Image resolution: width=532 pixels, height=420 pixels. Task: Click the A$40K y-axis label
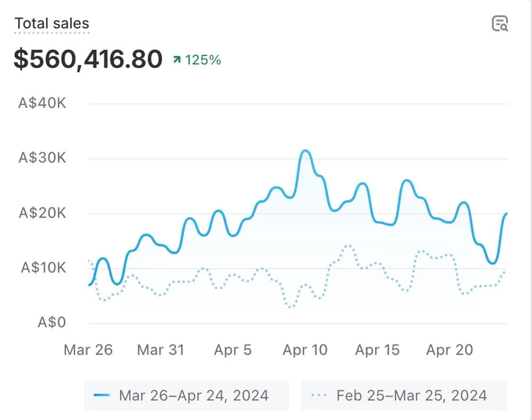click(x=43, y=103)
